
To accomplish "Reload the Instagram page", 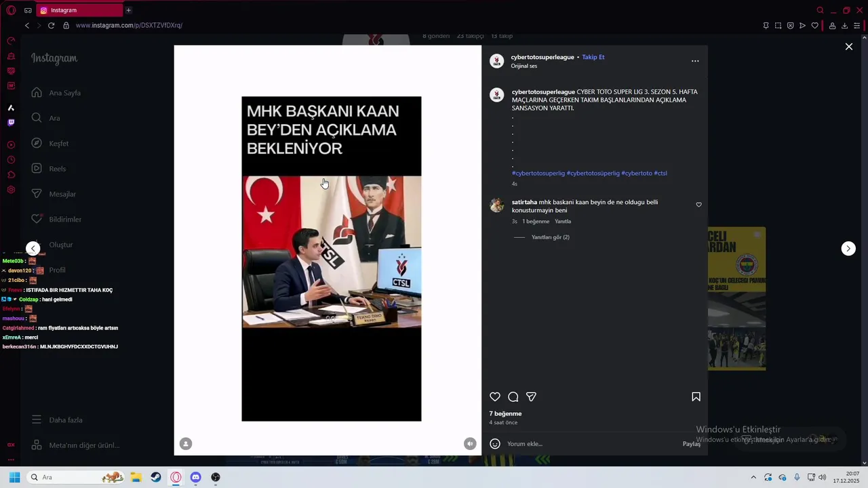I will pyautogui.click(x=51, y=25).
